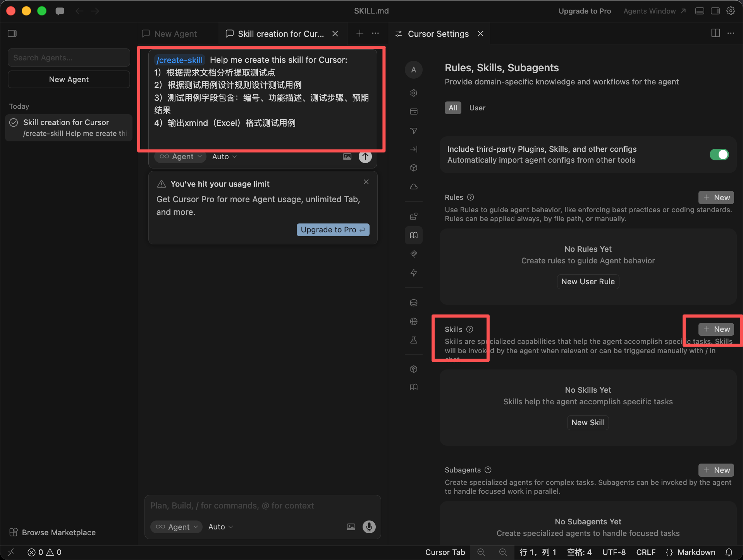Change indentation via 空格: 4 in status bar
This screenshot has width=743, height=560.
(x=579, y=552)
